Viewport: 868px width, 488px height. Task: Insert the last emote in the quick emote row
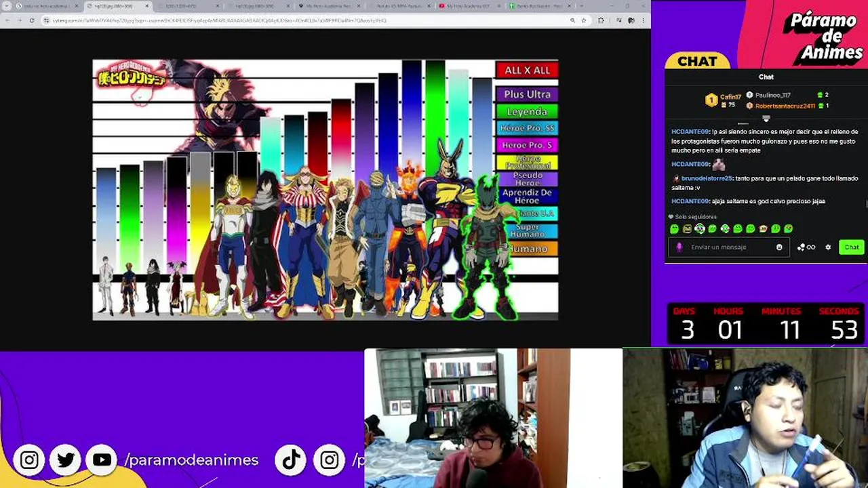(789, 229)
